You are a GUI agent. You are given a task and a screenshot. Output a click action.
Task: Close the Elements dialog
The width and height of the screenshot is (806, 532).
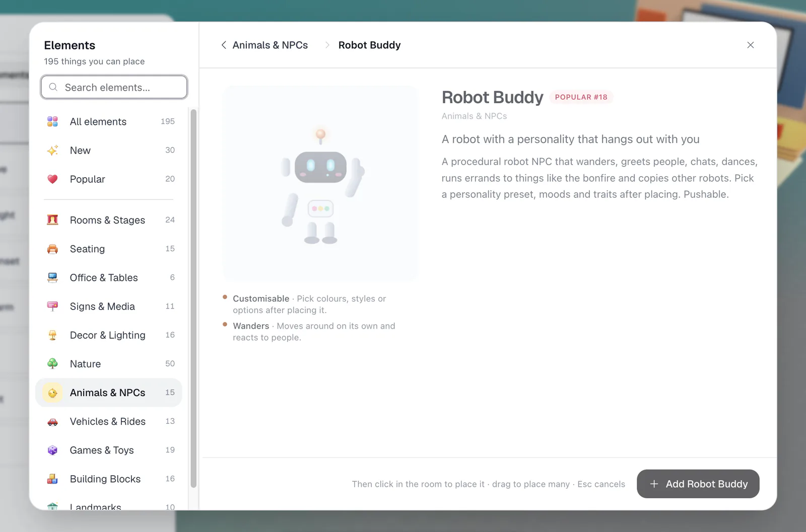click(750, 45)
